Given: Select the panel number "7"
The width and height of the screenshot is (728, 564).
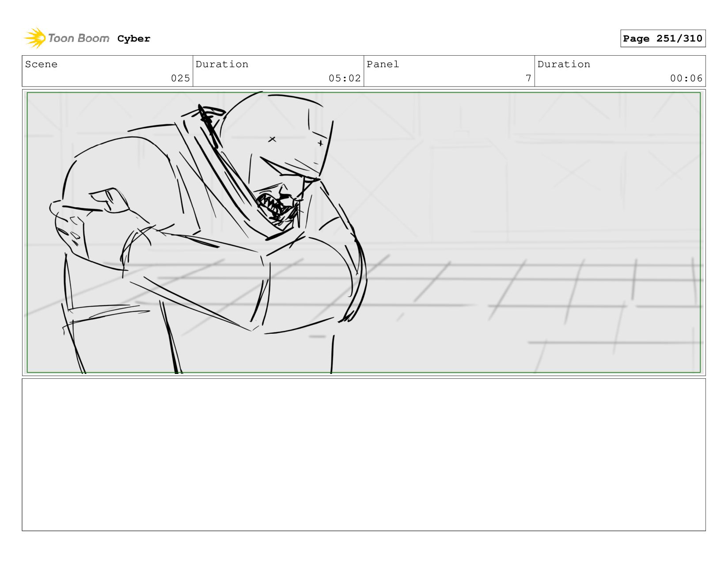Looking at the screenshot, I should [x=528, y=78].
